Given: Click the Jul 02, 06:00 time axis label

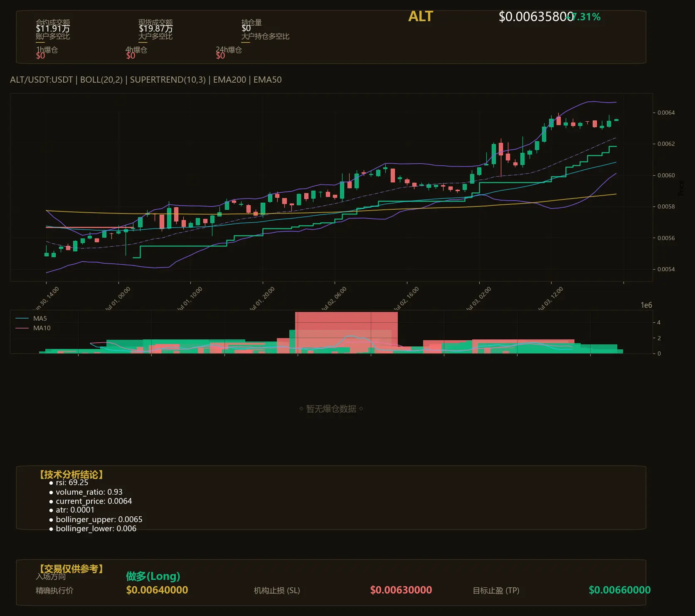Looking at the screenshot, I should pos(334,299).
